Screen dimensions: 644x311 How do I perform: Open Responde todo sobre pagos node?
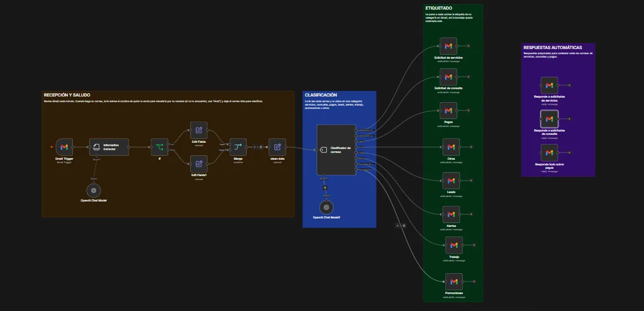(x=549, y=153)
